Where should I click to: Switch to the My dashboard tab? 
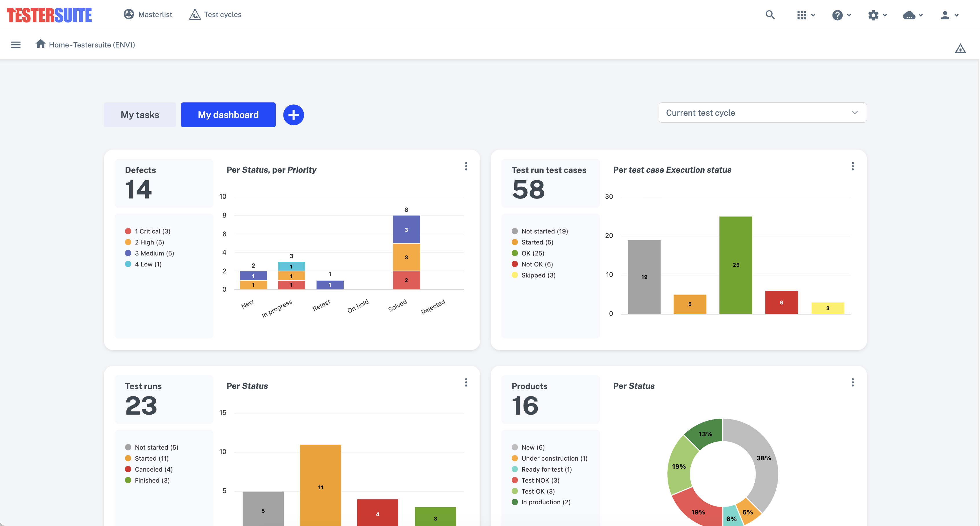228,115
